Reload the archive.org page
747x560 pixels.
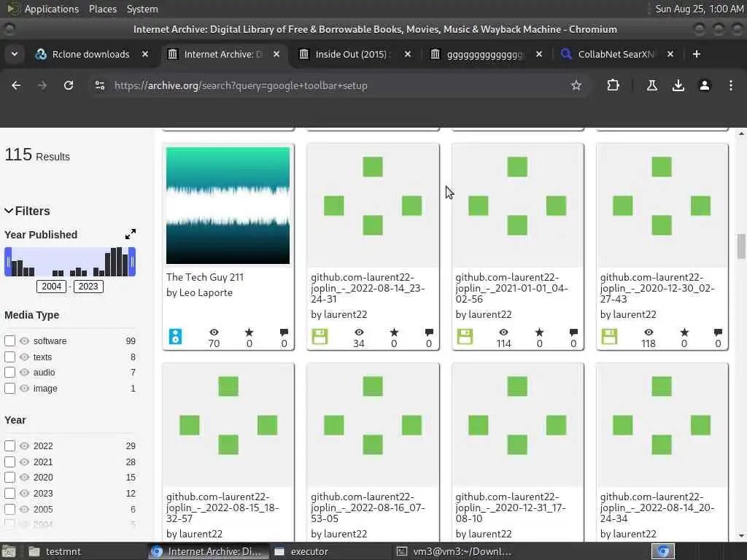69,85
